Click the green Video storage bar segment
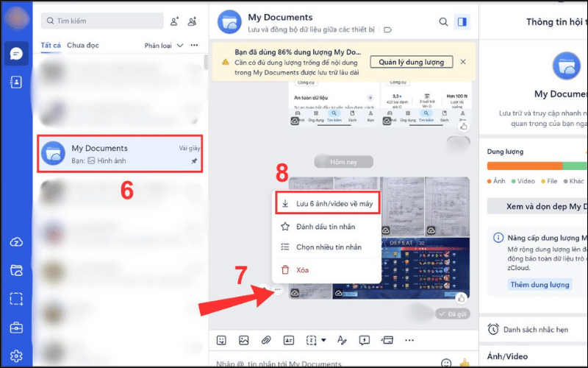Screen dimensions: 588x368 [575, 166]
